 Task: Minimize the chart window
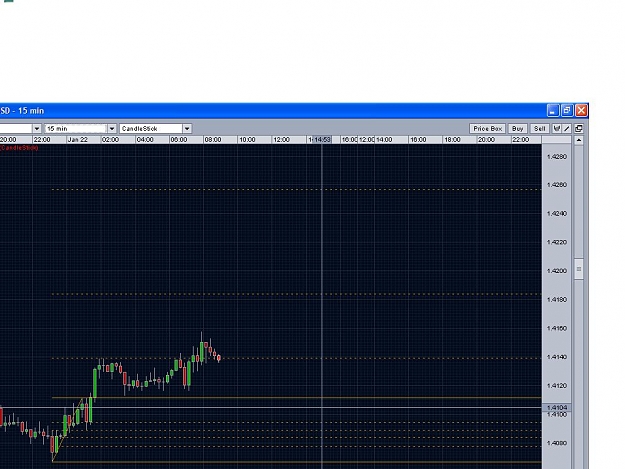(x=553, y=110)
